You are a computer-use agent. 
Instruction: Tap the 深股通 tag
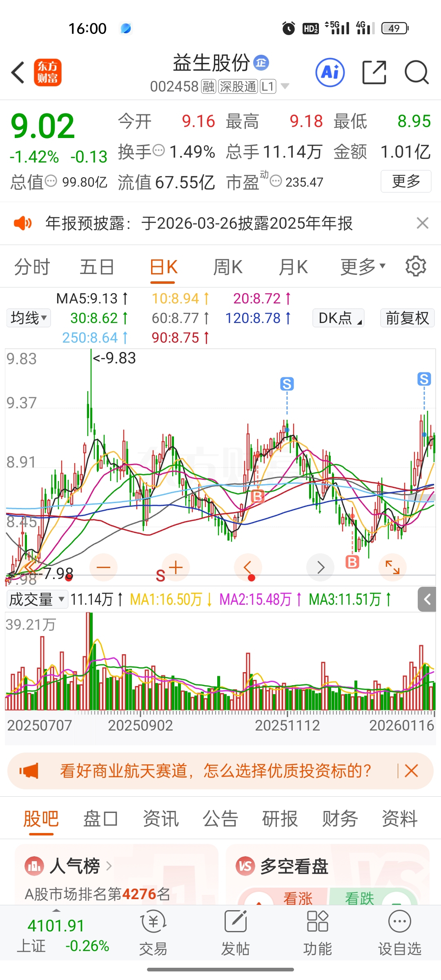click(238, 87)
